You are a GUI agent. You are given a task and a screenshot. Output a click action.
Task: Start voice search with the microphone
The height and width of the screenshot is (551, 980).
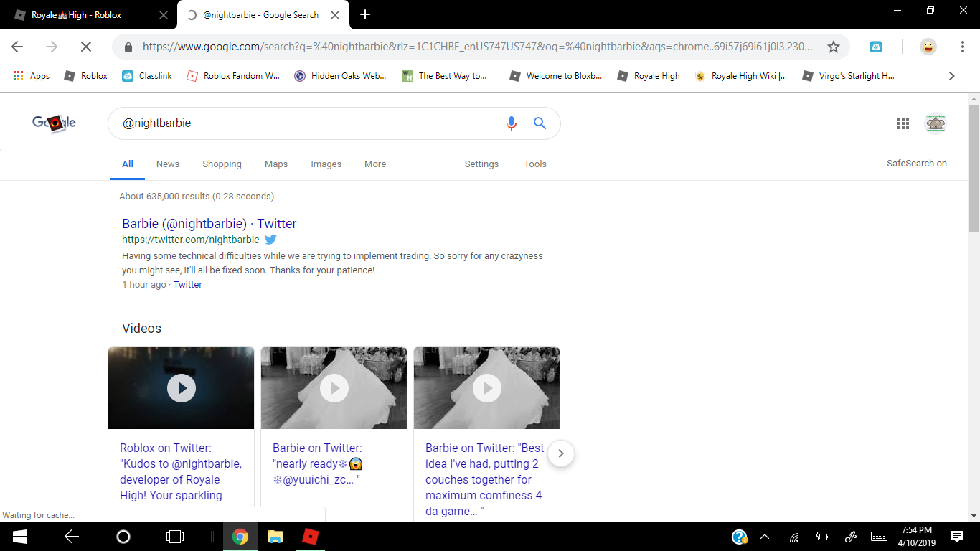(x=512, y=123)
